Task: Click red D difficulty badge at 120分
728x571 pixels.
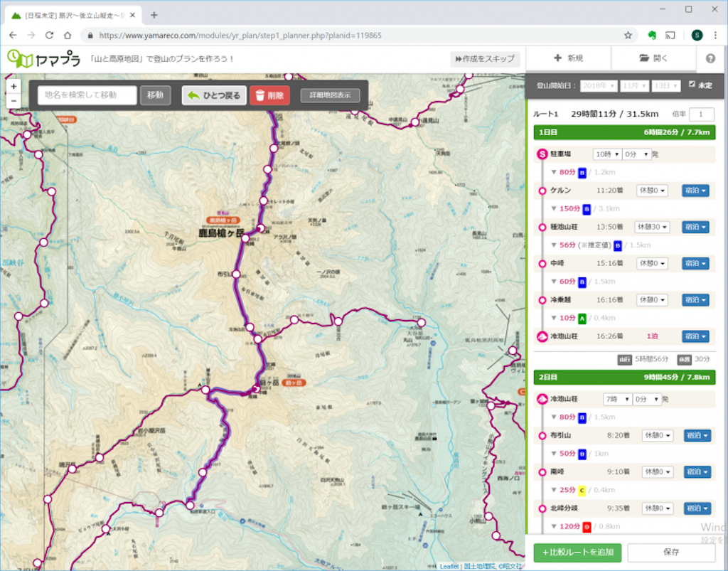Action: 587,527
